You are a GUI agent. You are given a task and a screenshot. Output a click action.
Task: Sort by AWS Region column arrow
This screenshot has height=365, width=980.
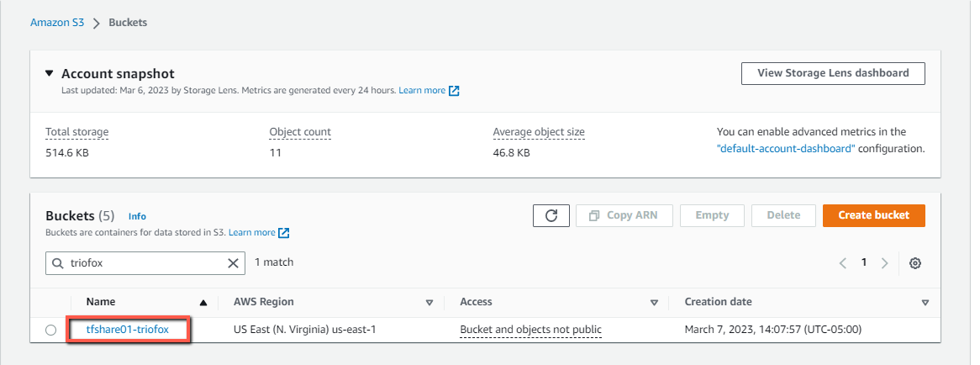pyautogui.click(x=429, y=303)
